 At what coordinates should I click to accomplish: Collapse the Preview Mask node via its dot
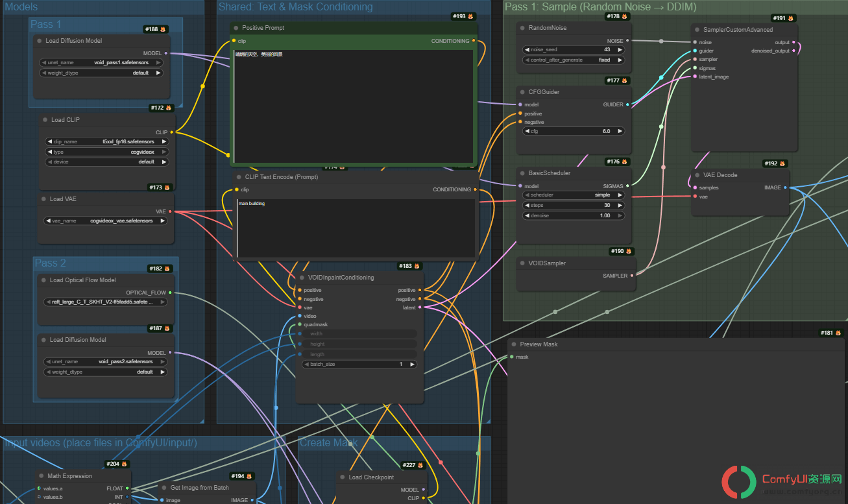tap(513, 344)
